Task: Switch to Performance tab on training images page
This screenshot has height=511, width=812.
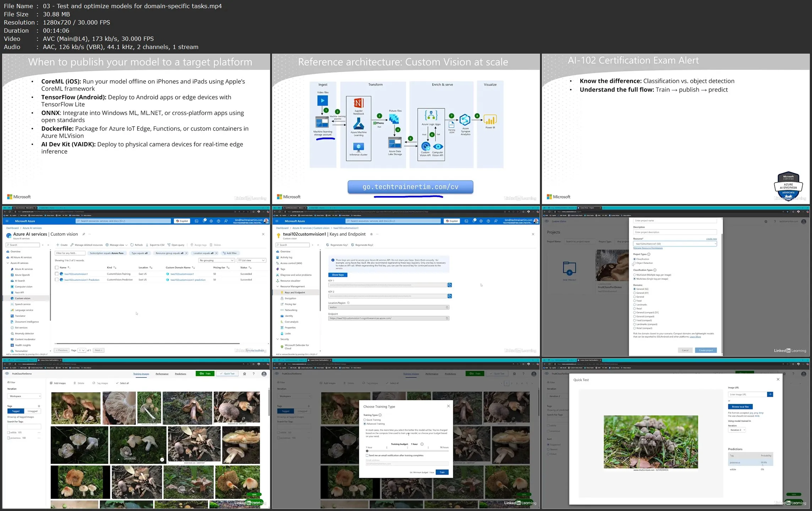Action: pos(162,374)
